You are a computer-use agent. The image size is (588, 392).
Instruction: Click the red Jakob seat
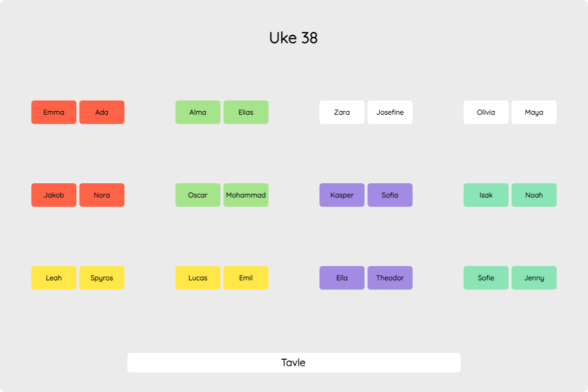[54, 195]
